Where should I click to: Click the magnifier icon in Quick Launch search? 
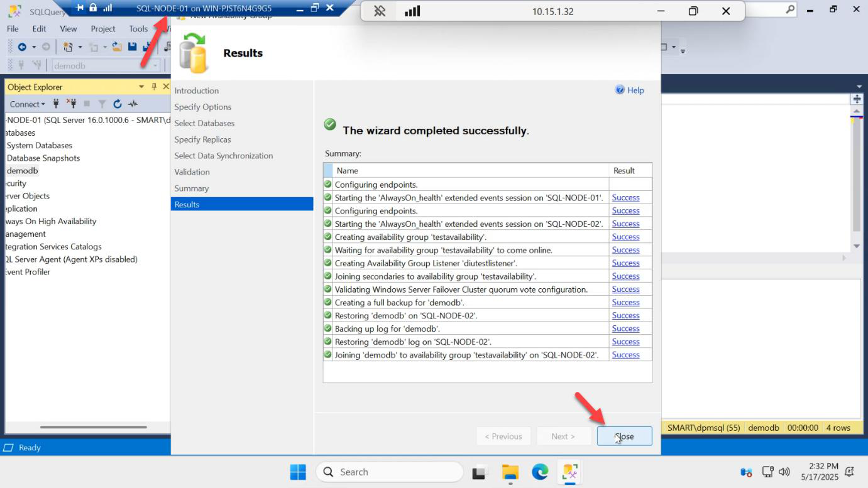pyautogui.click(x=790, y=9)
